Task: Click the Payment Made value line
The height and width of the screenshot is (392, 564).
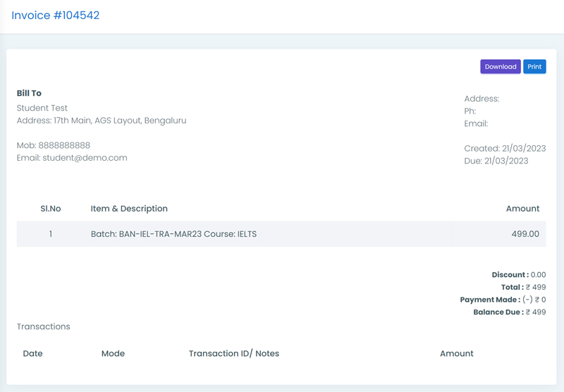Action: tap(503, 300)
